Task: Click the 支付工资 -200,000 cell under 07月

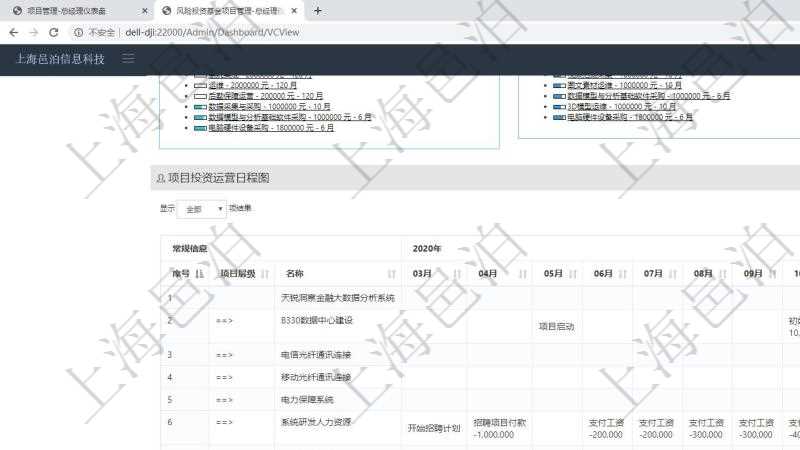Action: (656, 429)
